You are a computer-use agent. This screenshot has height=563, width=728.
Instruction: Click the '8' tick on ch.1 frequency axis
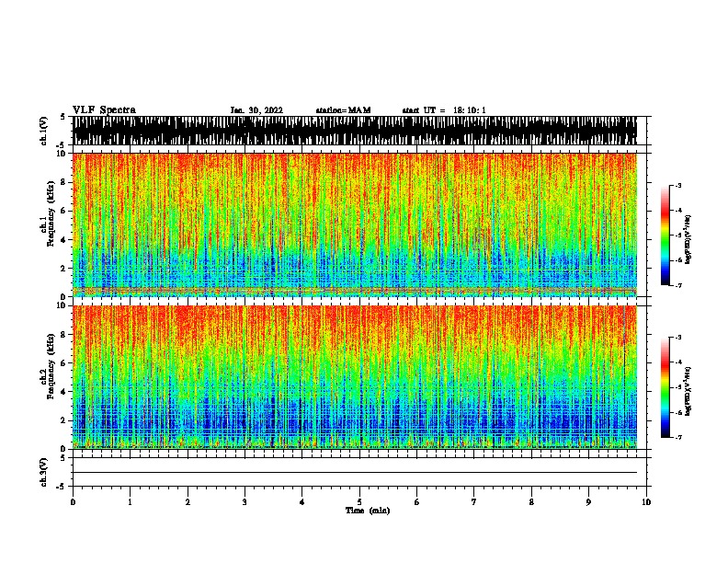[x=64, y=182]
